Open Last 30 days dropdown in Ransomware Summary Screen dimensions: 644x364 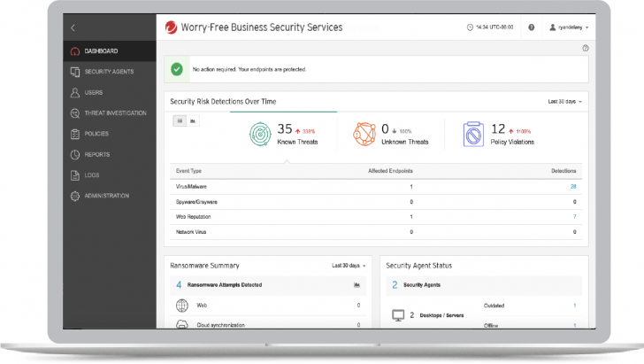tap(349, 266)
